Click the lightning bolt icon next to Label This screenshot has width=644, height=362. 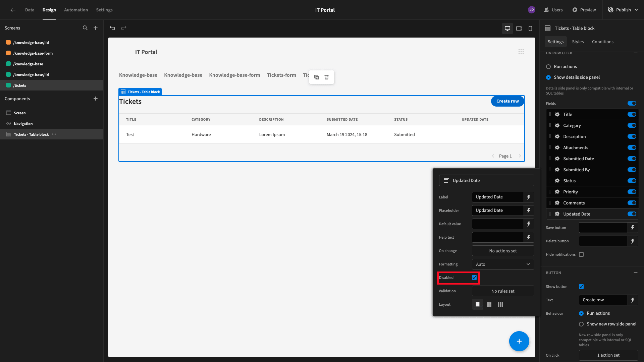tap(529, 197)
